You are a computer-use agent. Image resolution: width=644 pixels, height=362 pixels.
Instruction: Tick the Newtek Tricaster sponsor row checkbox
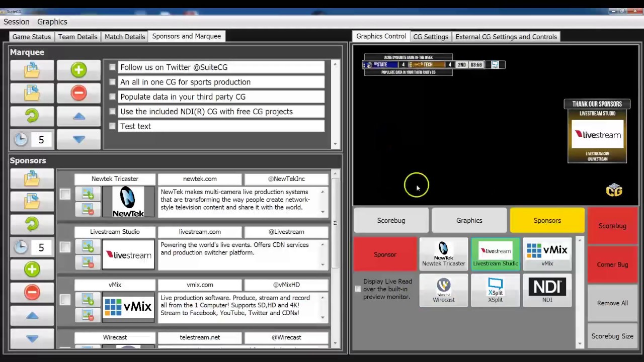coord(65,194)
